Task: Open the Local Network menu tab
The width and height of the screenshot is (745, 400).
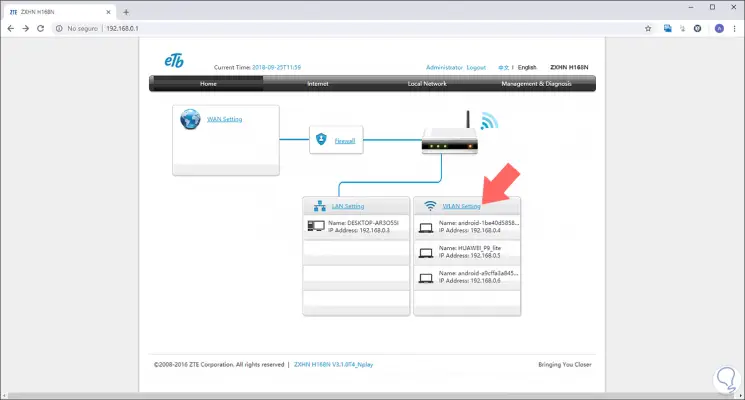Action: coord(427,84)
